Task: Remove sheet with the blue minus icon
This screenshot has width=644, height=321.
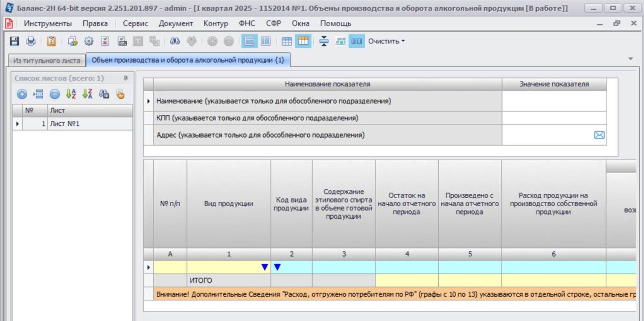Action: (x=55, y=94)
